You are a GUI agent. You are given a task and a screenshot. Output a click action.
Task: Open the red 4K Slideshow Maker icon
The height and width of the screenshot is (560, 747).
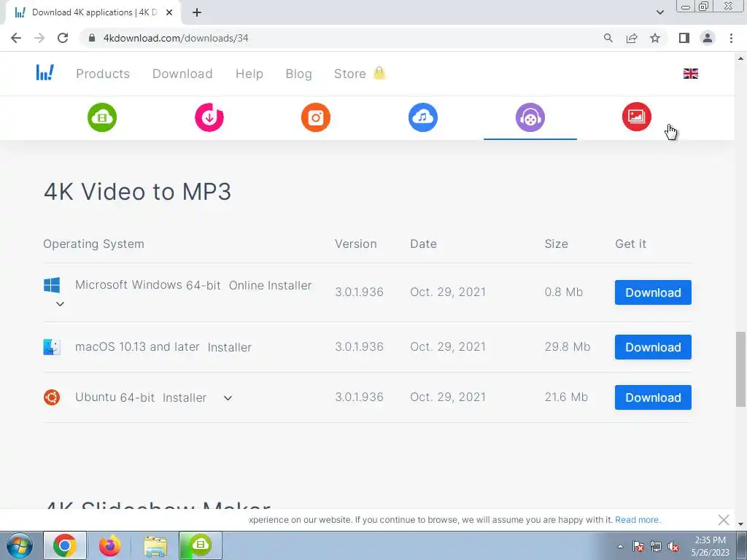tap(637, 117)
